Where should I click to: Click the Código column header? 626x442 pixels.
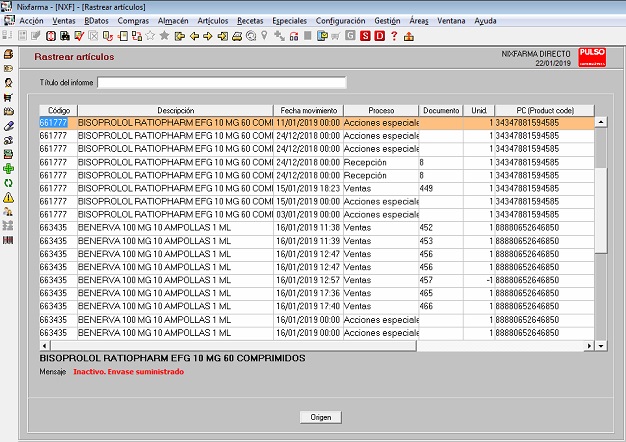(59, 111)
